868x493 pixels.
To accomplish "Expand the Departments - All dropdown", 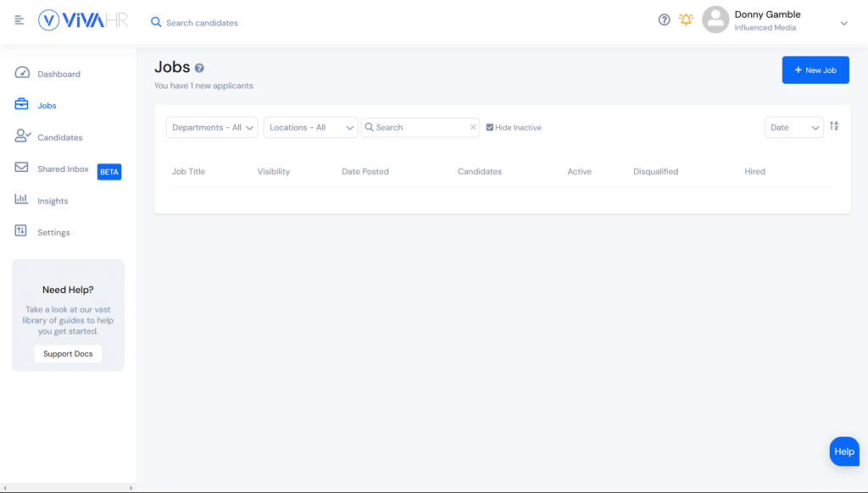I will pos(212,128).
